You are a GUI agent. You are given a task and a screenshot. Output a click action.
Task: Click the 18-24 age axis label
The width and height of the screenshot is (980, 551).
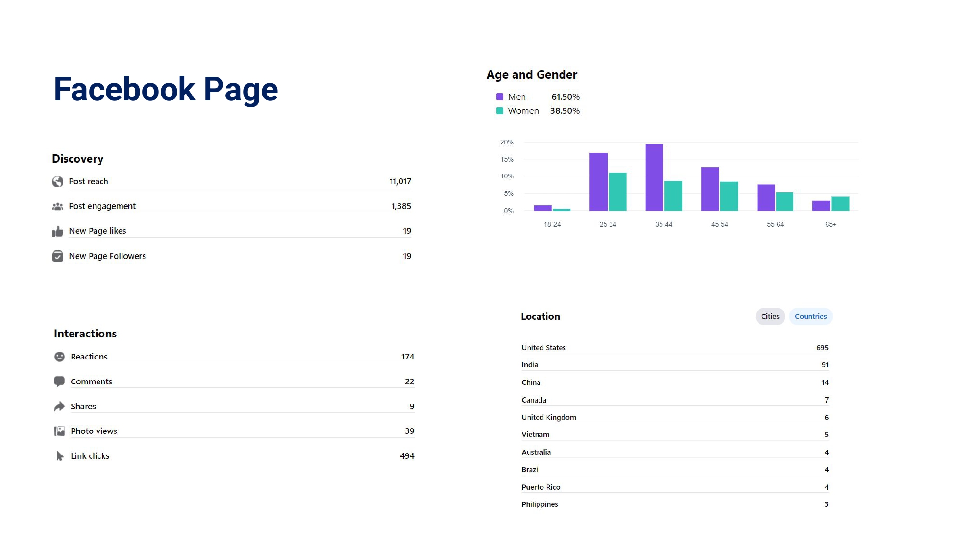(552, 224)
